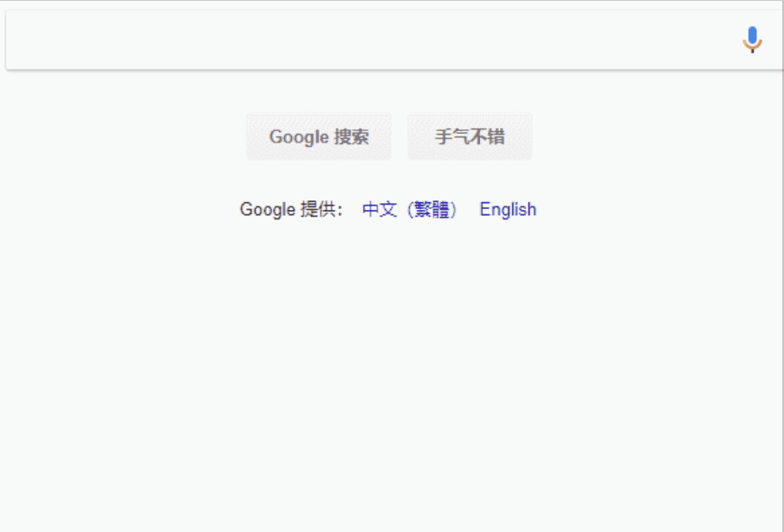Start voice search with the mic icon
Screen dimensions: 784x532
752,39
